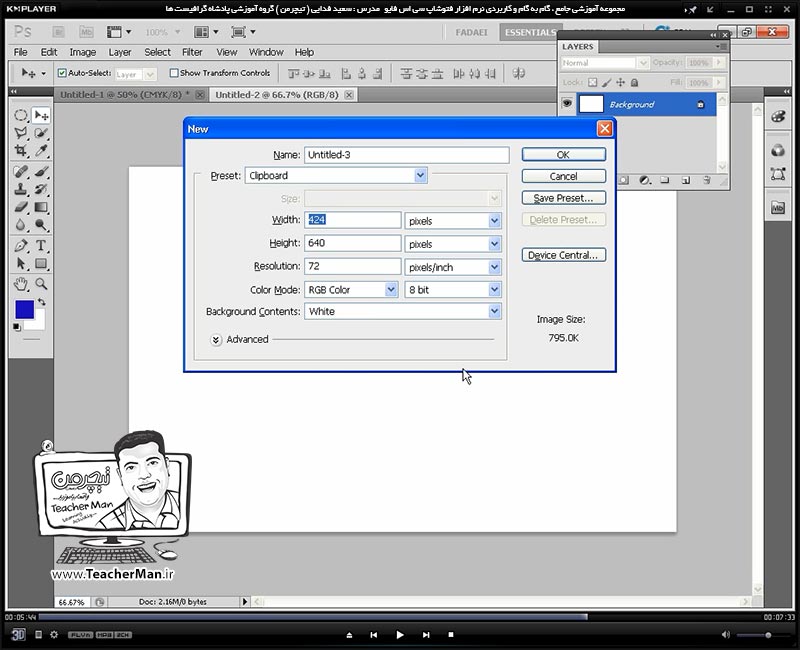Click the Name field Untitled-3
The image size is (800, 650).
(407, 155)
